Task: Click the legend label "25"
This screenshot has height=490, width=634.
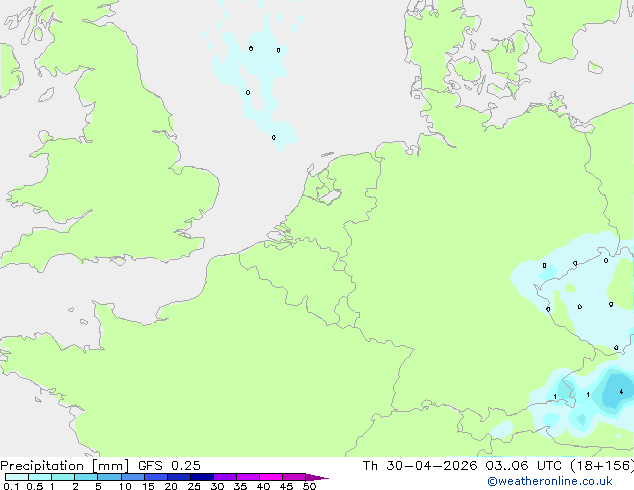Action: [x=194, y=486]
